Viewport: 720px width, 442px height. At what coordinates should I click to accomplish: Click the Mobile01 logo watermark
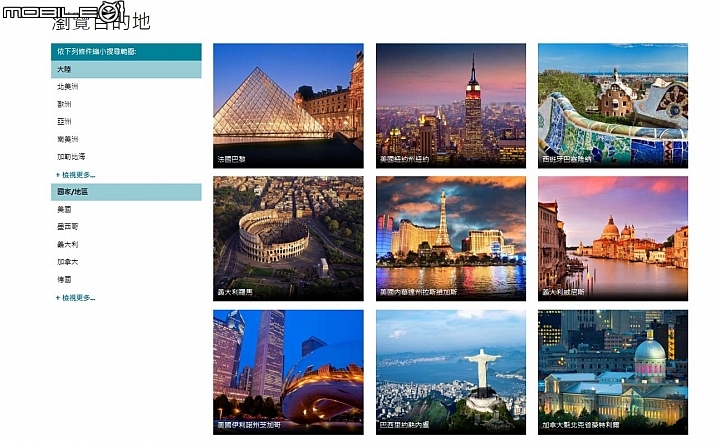[63, 11]
